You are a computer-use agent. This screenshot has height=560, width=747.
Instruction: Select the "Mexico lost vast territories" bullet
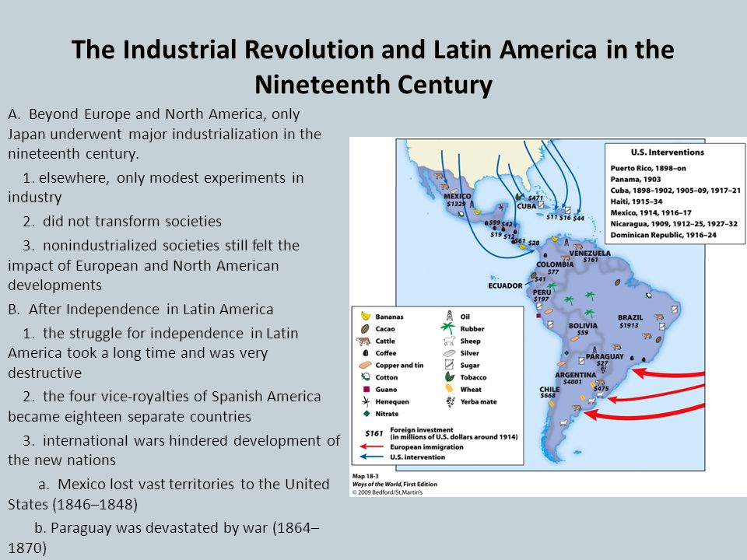tap(169, 494)
